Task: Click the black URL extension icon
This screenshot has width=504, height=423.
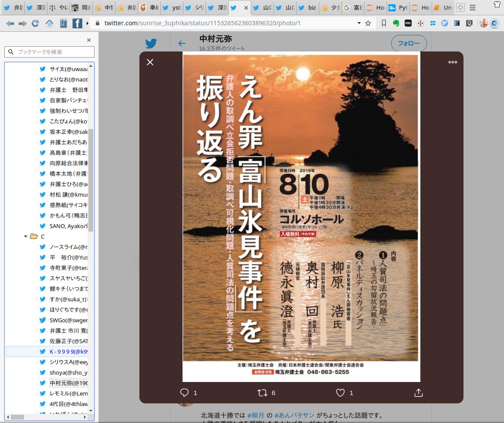Action: [408, 23]
